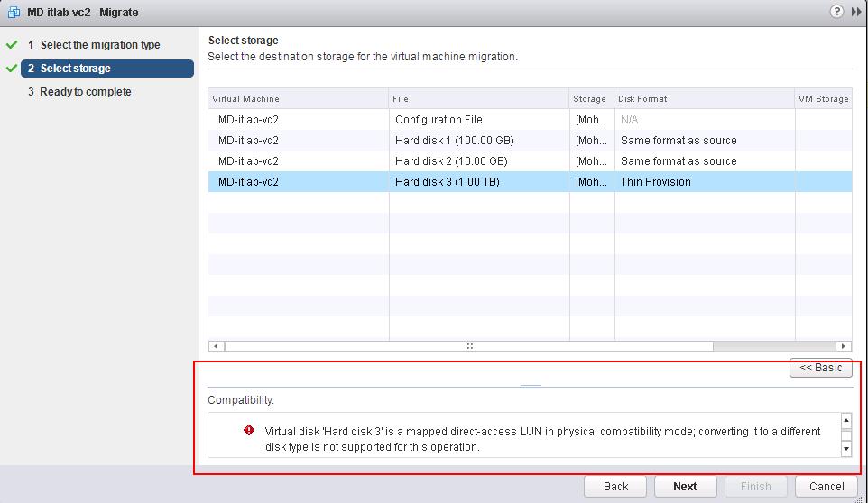This screenshot has height=503, width=868.
Task: Select the Hard disk 2 (10.00 GB) row
Action: coord(530,160)
